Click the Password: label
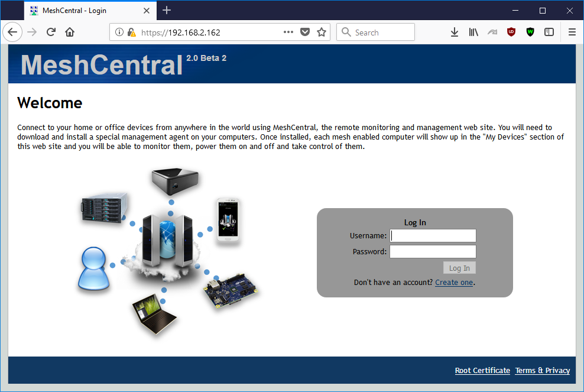This screenshot has width=584, height=392. pyautogui.click(x=369, y=252)
